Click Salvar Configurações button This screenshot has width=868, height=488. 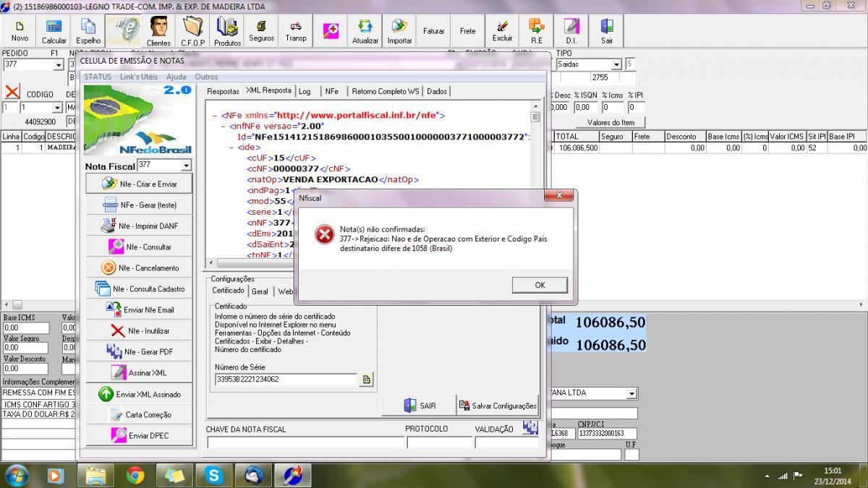[x=498, y=406]
